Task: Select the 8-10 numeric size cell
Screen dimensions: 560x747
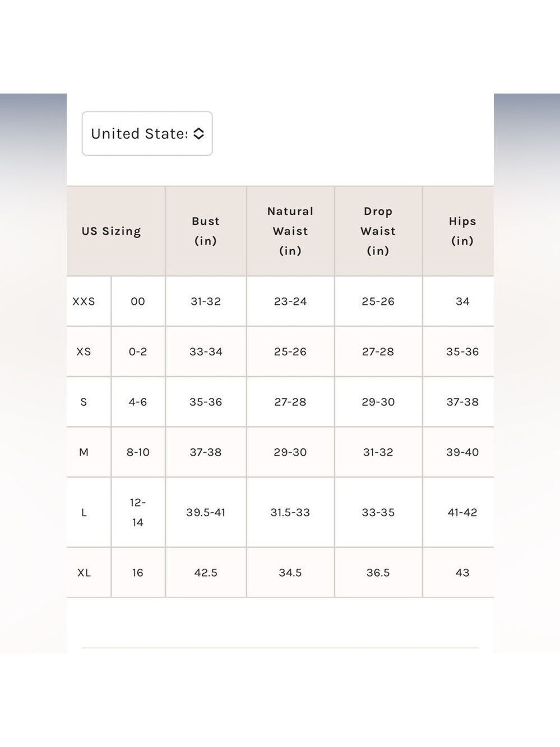Action: (x=138, y=452)
